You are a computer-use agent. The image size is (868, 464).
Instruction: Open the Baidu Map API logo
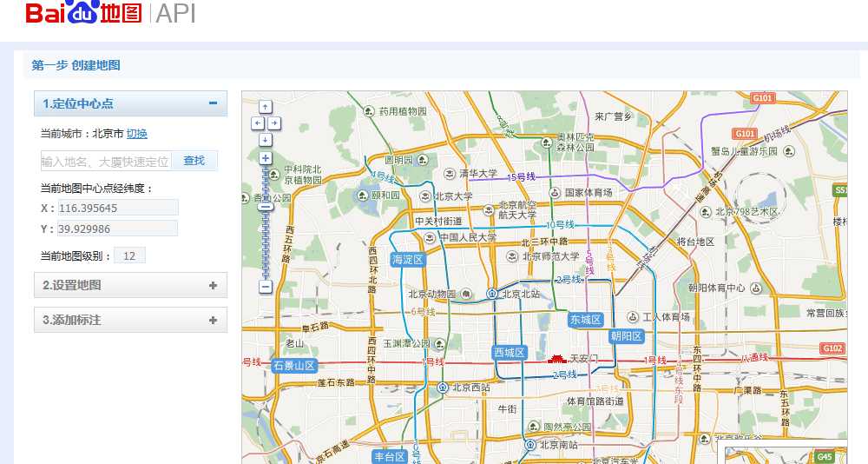(111, 12)
